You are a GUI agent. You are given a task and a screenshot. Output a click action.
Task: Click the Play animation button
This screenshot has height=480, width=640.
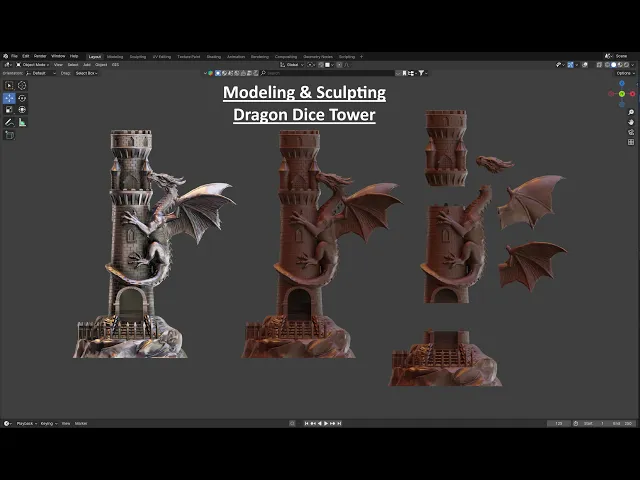click(326, 423)
